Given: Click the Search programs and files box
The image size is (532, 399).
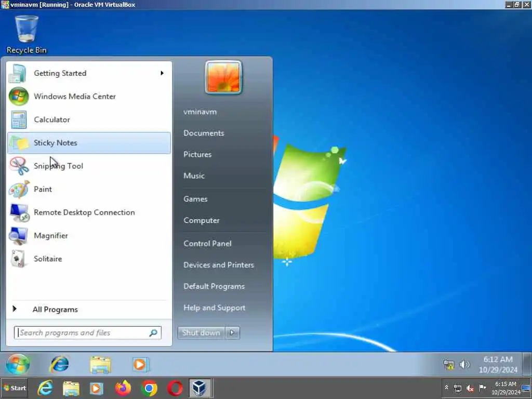Looking at the screenshot, I should tap(87, 333).
